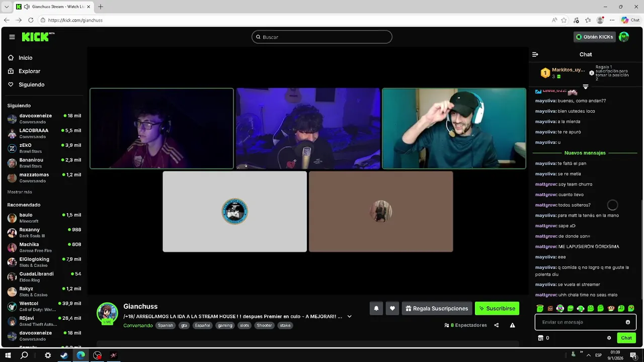Click the report warning triangle icon
The height and width of the screenshot is (362, 644).
(512, 325)
